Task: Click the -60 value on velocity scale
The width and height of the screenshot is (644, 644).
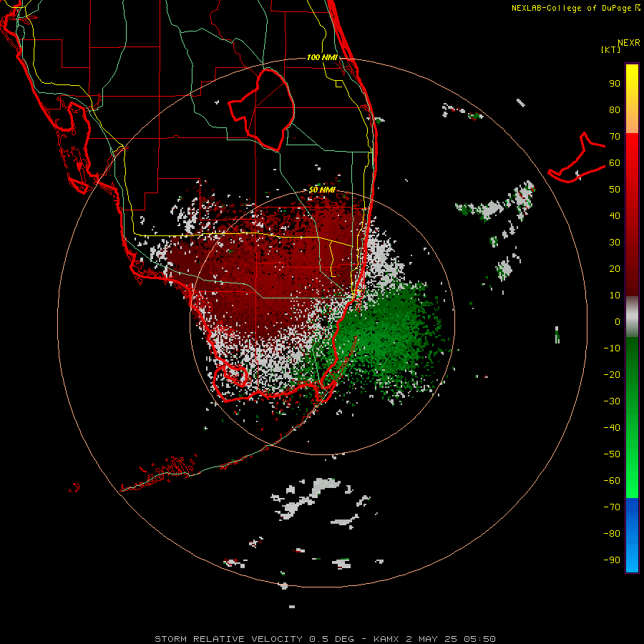Action: point(612,481)
